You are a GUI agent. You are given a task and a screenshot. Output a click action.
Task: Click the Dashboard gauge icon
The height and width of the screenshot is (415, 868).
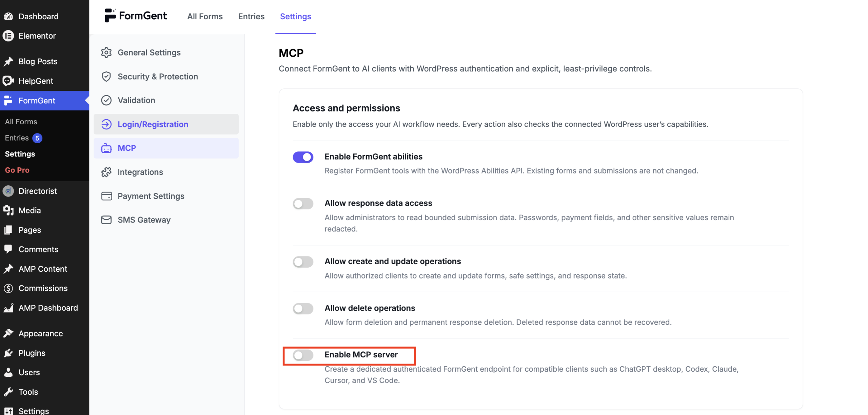coord(8,16)
